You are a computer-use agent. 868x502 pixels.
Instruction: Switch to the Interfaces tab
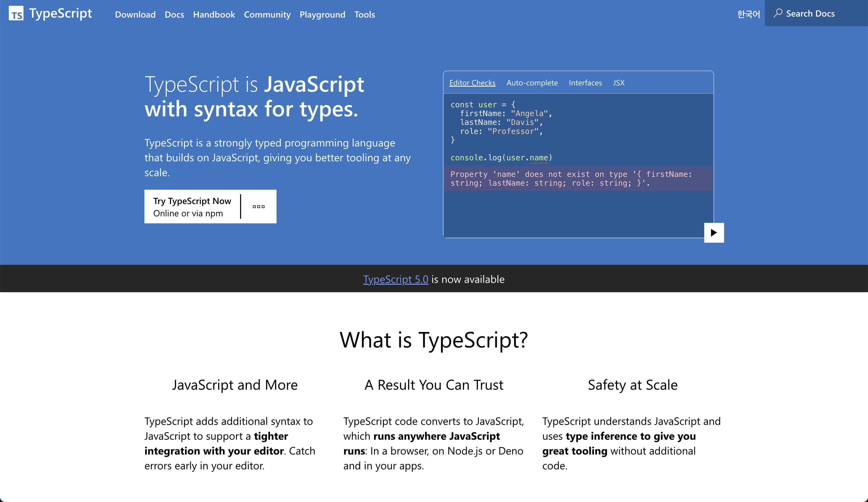click(x=585, y=83)
